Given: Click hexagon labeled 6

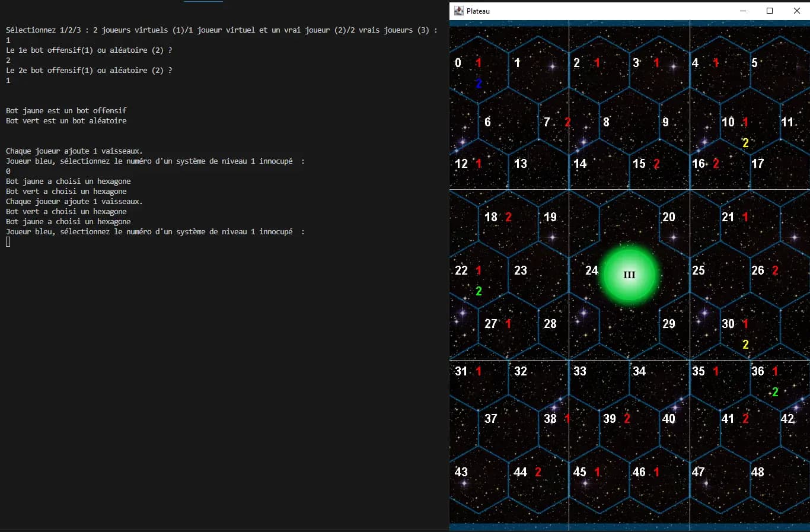Looking at the screenshot, I should pyautogui.click(x=487, y=122).
